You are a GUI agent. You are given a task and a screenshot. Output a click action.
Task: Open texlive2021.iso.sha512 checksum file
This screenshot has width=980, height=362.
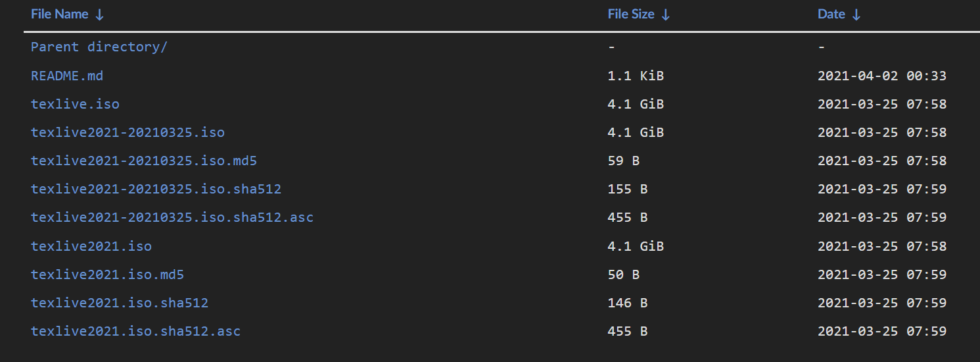(120, 303)
